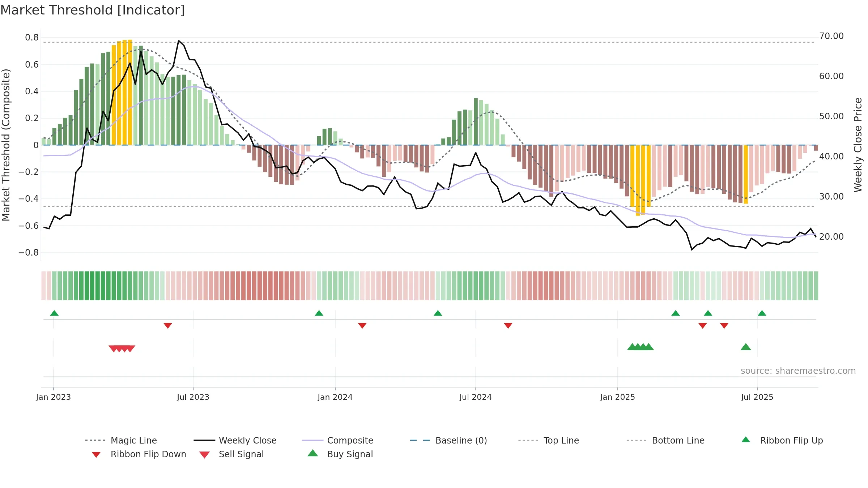
Task: Click the May 2025 ribbon flip down triangle
Action: 724,326
